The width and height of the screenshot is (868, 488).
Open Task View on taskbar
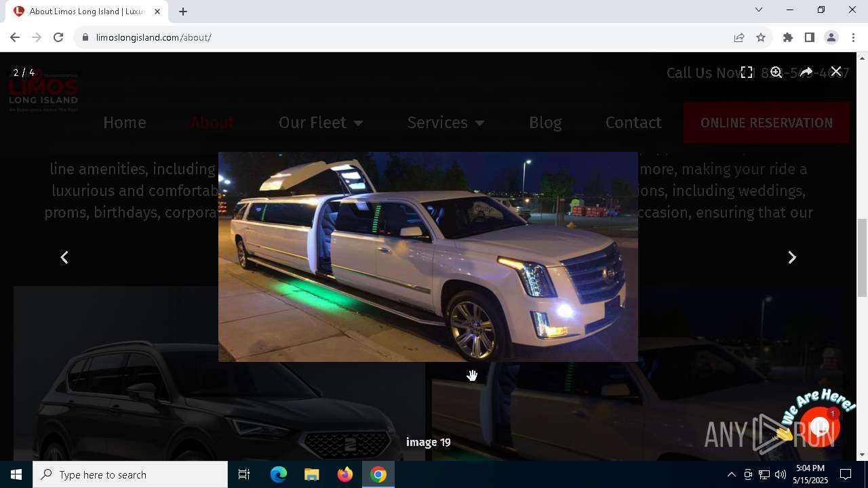tap(244, 474)
